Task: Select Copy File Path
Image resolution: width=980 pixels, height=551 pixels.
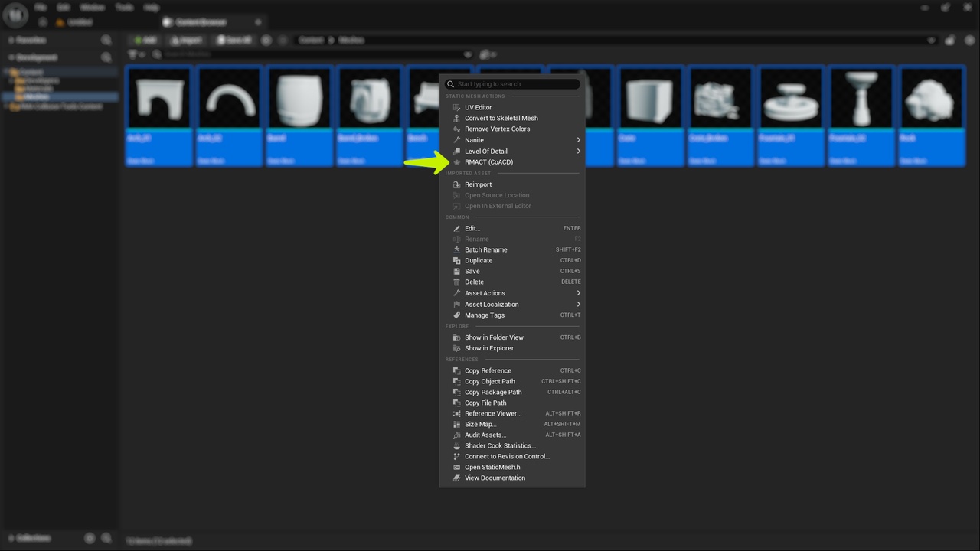Action: [512, 403]
